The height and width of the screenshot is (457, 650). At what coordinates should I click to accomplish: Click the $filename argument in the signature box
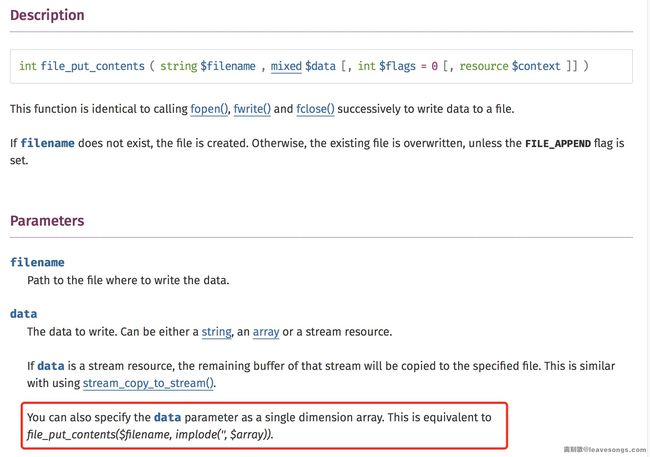pos(232,66)
